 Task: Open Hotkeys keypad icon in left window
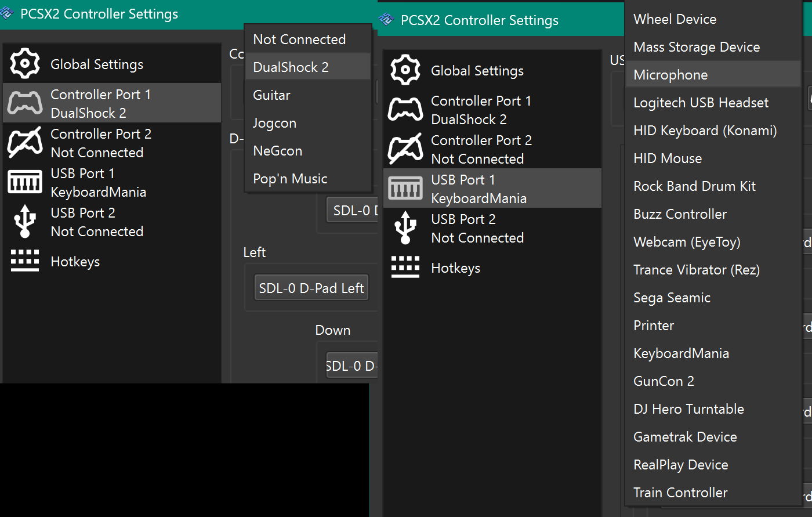click(25, 261)
